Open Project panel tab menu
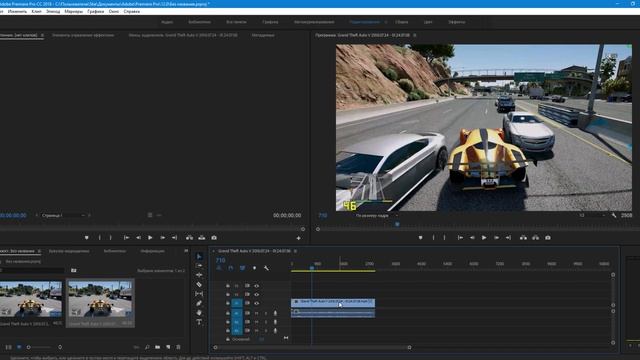Viewport: 640px width, 360px height. coord(39,251)
